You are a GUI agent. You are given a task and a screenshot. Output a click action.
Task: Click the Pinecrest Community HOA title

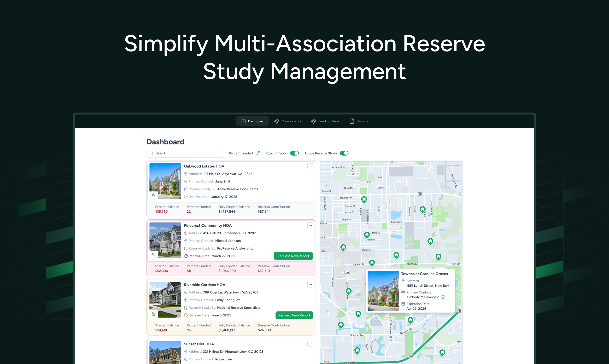208,225
